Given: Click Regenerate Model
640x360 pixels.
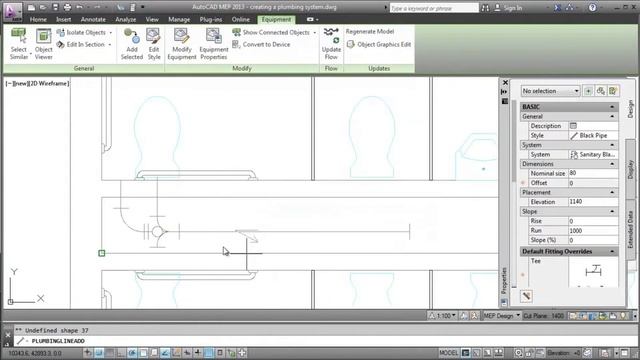Looking at the screenshot, I should click(370, 31).
